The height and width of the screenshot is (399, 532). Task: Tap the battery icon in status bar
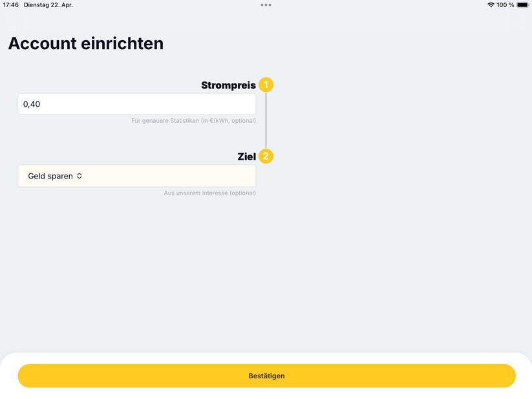point(522,5)
